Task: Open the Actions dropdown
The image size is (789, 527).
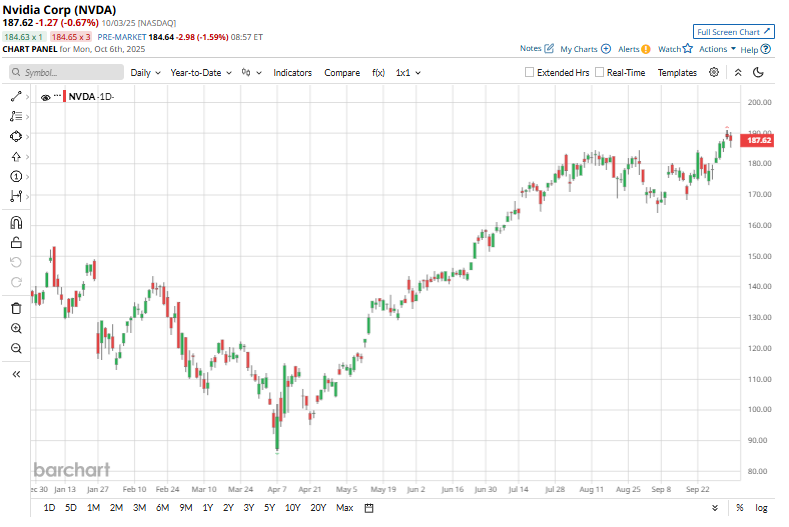Action: coord(717,49)
